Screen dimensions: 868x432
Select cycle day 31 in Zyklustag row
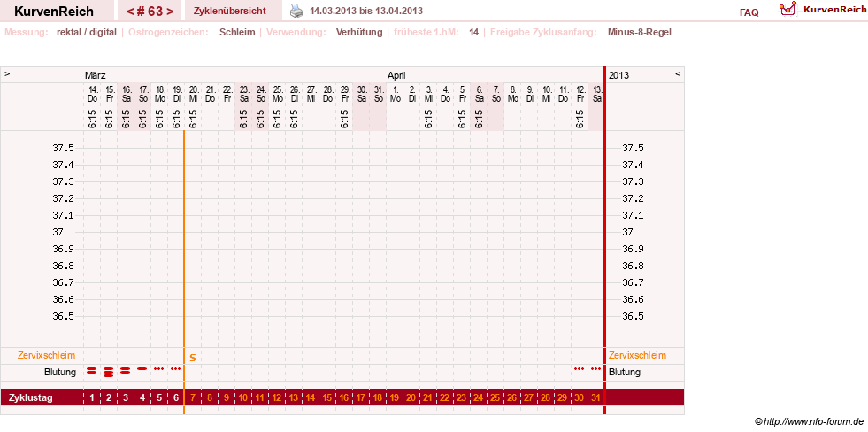point(596,397)
